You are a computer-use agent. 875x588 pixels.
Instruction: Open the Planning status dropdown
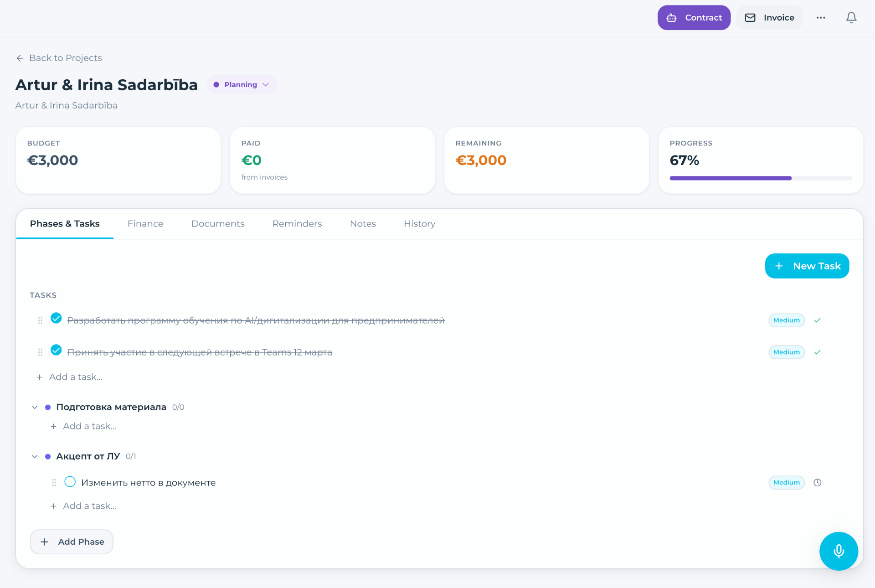point(242,85)
